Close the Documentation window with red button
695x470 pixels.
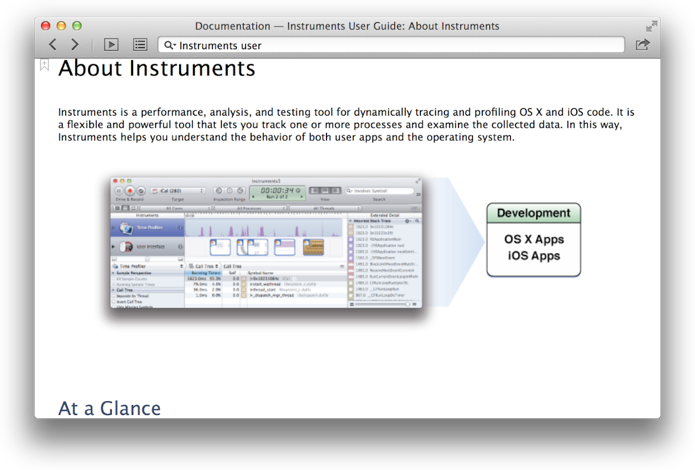[x=46, y=26]
